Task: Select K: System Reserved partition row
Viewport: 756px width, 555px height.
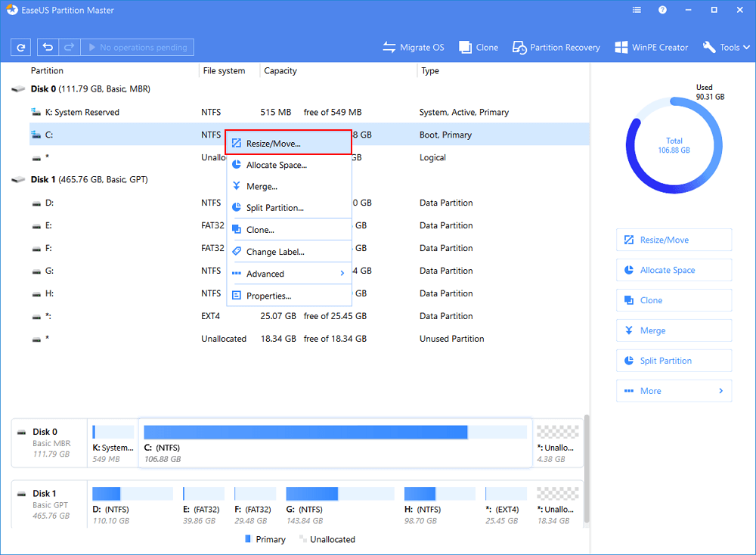Action: 308,112
